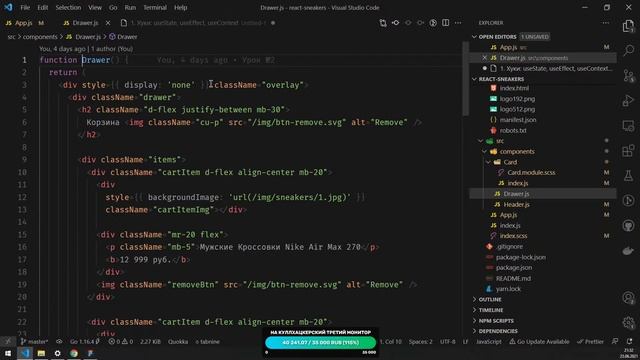Open the View menu
640x360 pixels.
[95, 7]
